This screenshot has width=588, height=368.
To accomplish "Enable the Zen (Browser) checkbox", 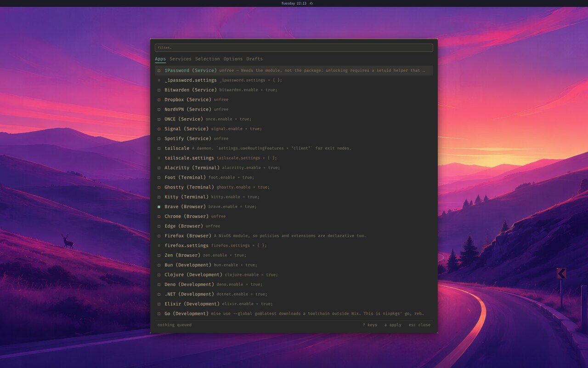I will pyautogui.click(x=159, y=255).
